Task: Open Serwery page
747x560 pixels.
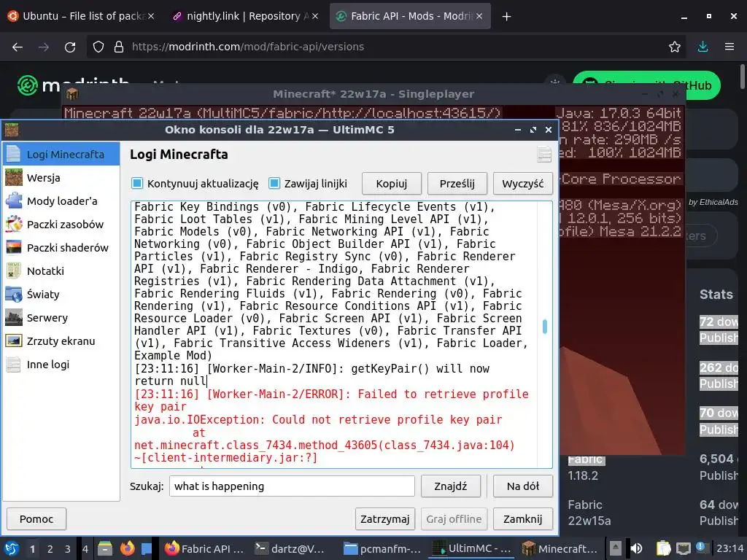Action: [x=61, y=318]
